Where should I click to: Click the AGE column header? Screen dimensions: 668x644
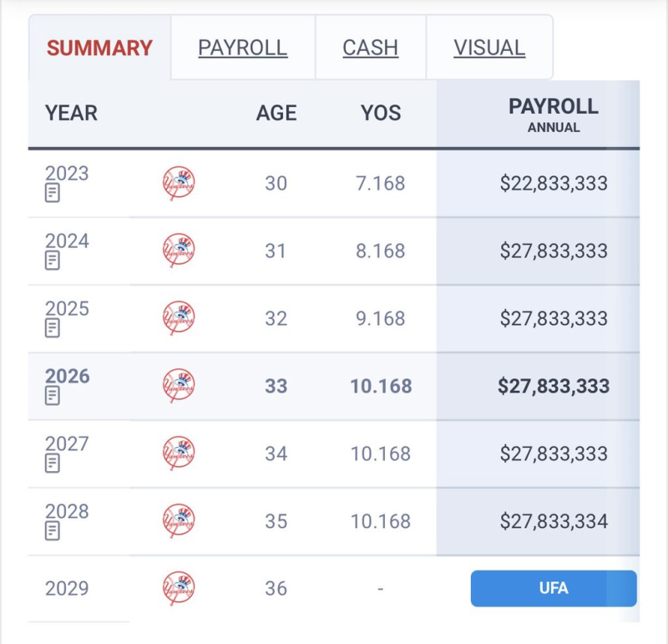click(276, 113)
